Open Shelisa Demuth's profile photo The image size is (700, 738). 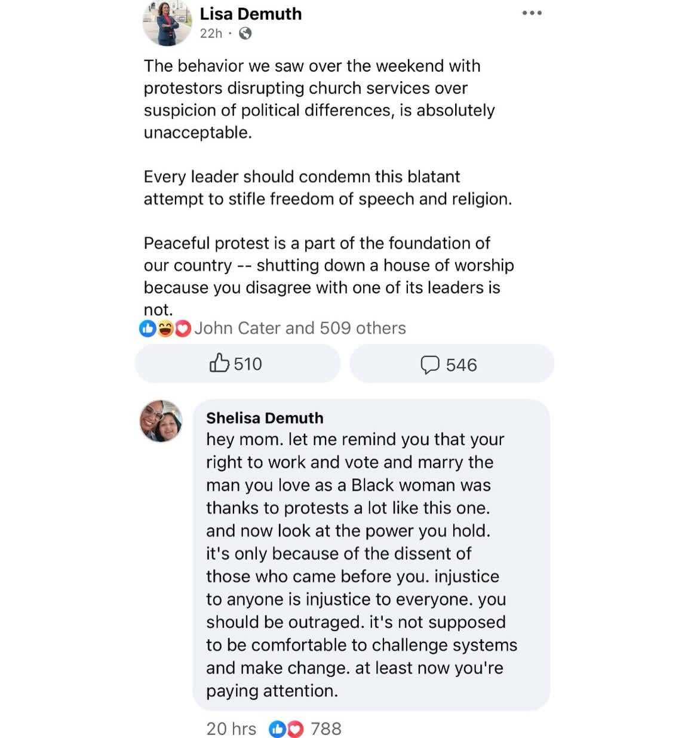tap(161, 421)
